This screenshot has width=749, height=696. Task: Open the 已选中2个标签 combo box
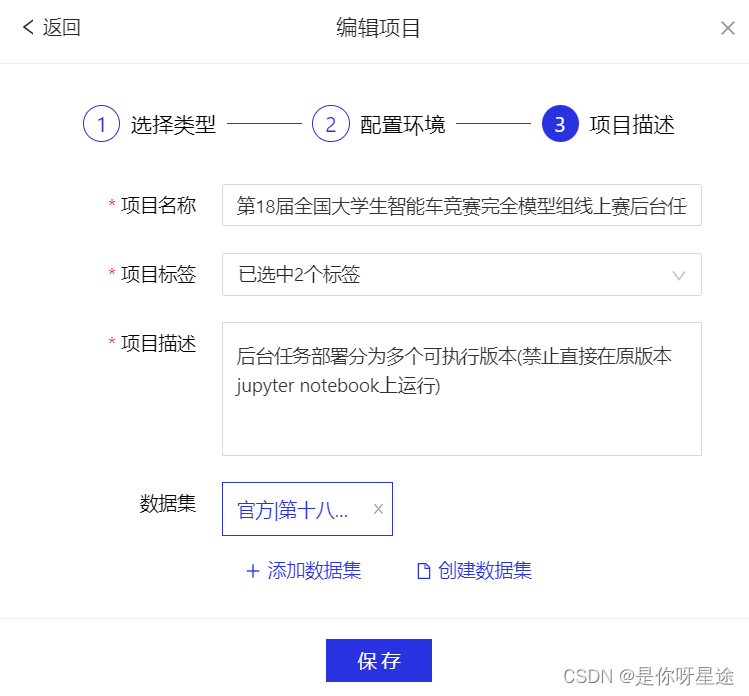[x=461, y=275]
